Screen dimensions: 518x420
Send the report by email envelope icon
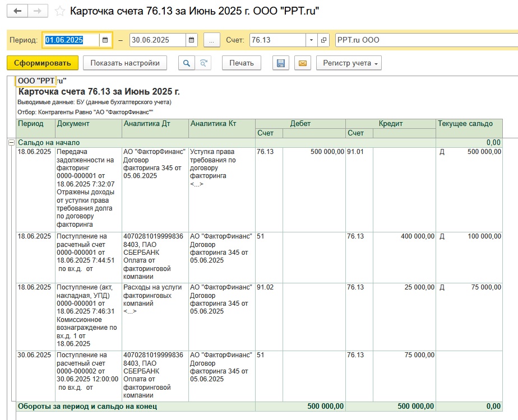click(x=302, y=63)
